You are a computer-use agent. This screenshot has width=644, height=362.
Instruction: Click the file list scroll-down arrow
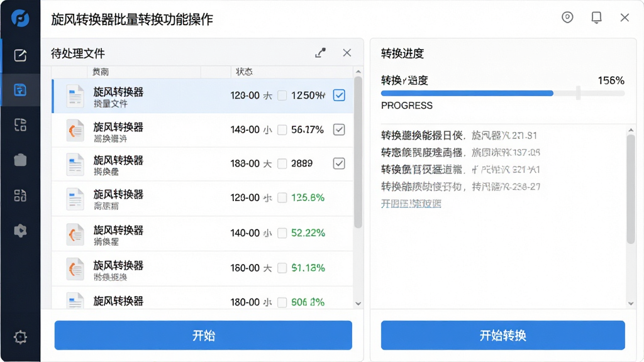[358, 304]
